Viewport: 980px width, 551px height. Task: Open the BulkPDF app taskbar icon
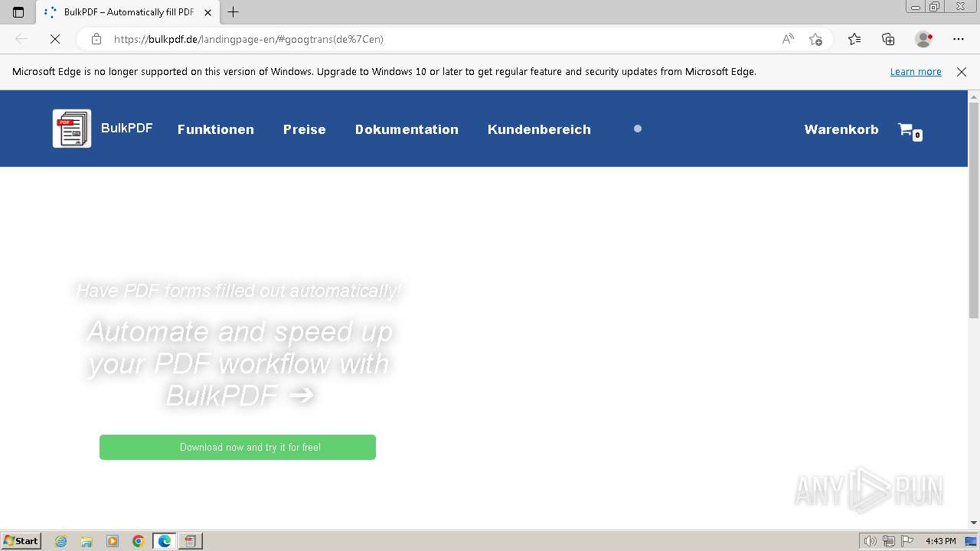click(x=191, y=541)
